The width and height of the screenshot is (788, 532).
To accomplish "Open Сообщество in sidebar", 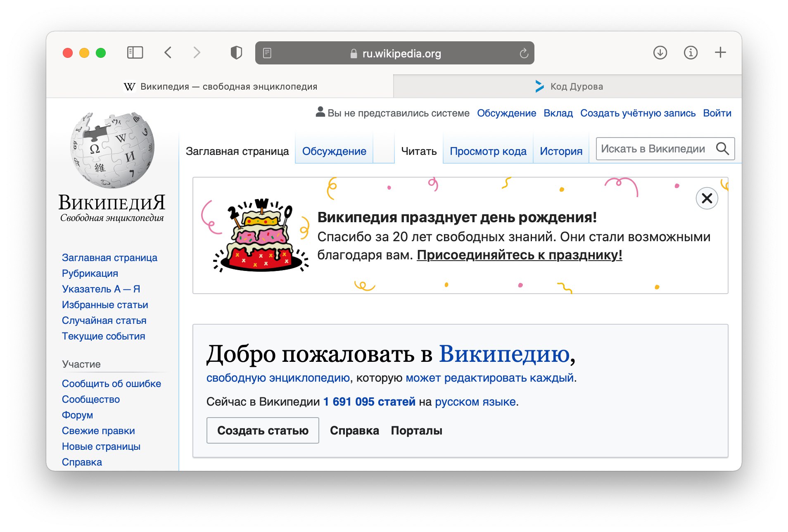I will coord(91,399).
